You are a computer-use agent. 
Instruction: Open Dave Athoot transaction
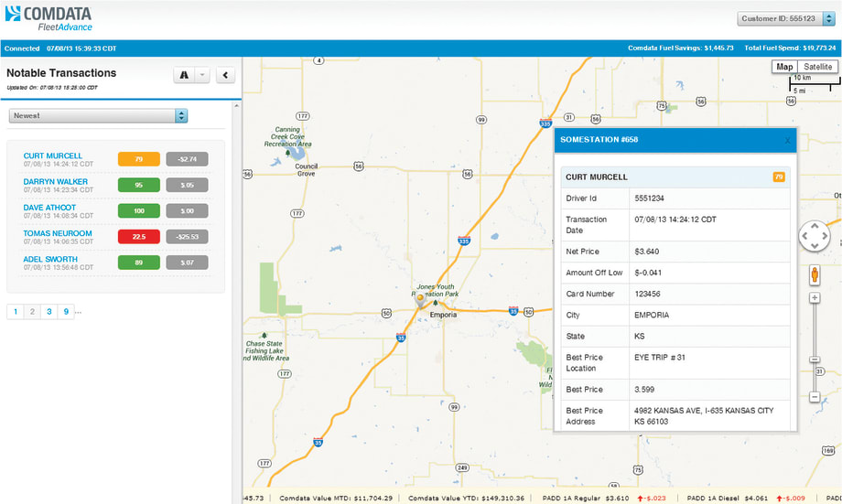coord(49,208)
